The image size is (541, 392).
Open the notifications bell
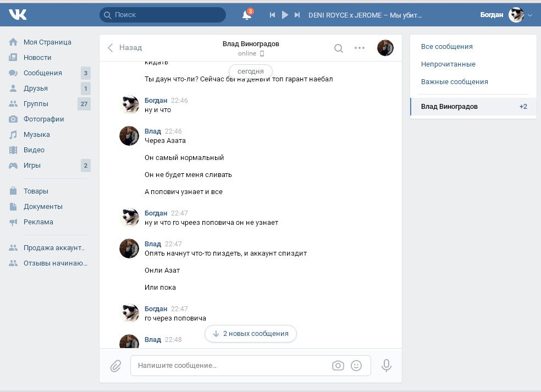(247, 15)
